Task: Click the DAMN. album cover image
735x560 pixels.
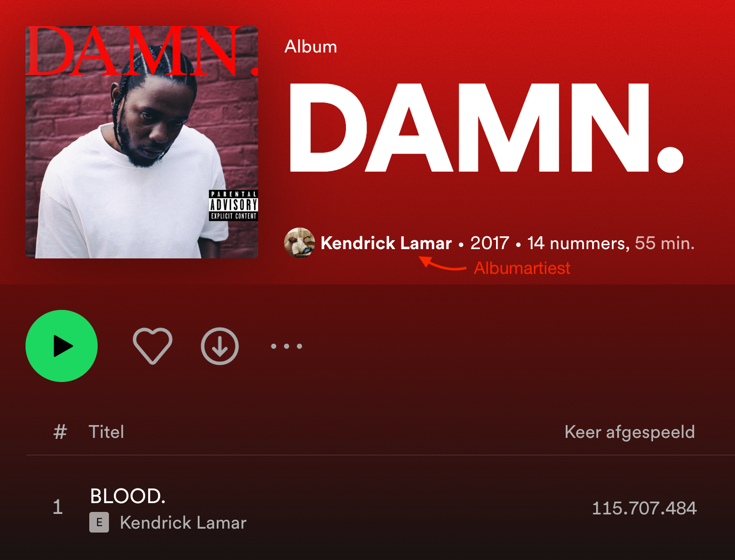Action: 142,142
